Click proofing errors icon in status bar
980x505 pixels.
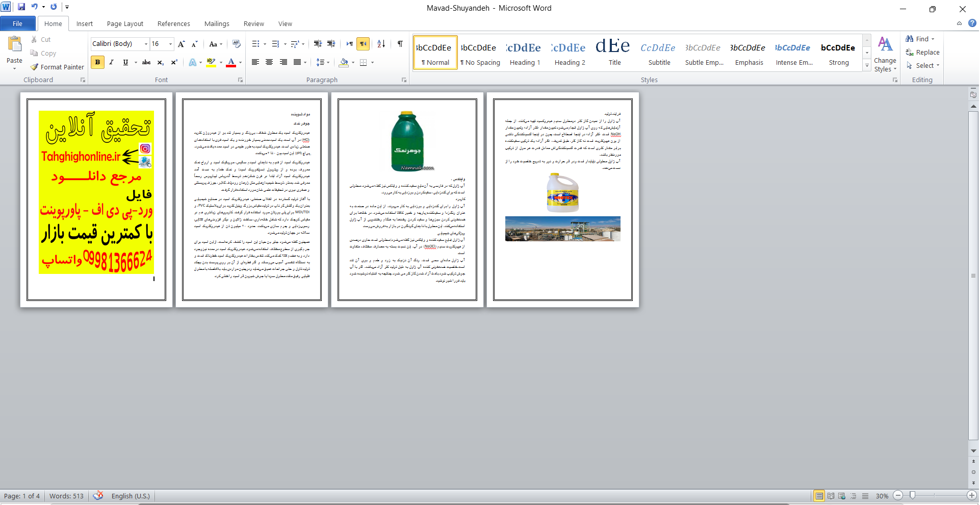pos(98,495)
